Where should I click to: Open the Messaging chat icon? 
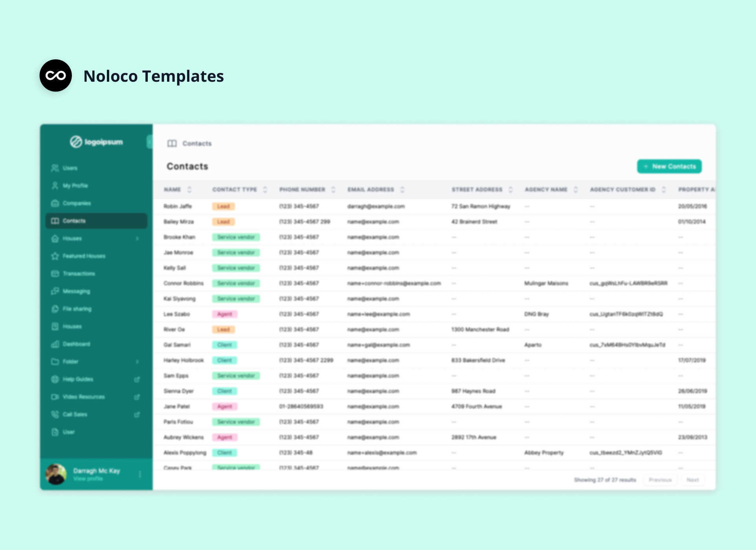(55, 291)
